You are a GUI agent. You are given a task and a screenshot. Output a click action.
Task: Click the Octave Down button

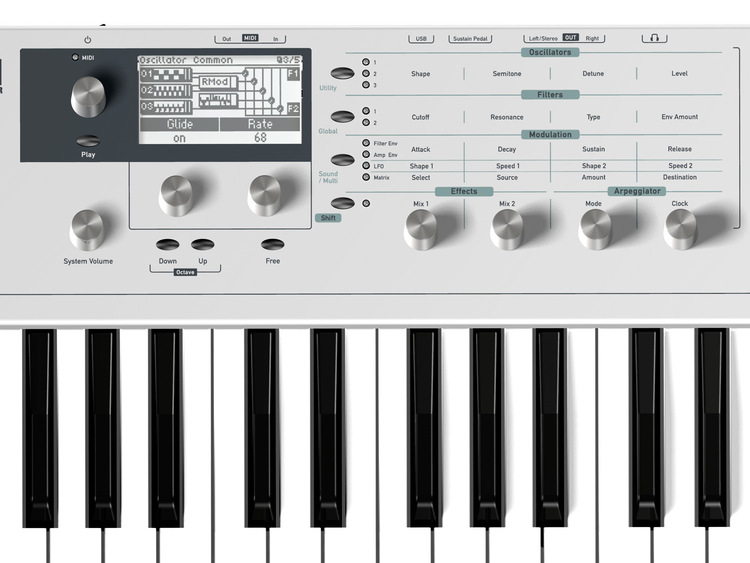(x=167, y=244)
